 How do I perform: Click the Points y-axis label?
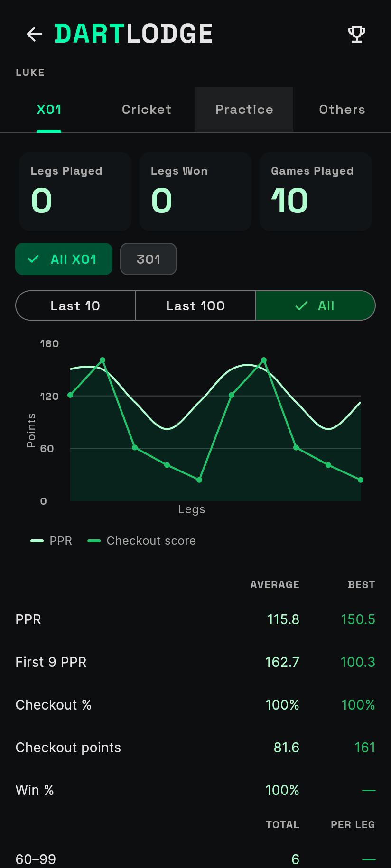[31, 431]
